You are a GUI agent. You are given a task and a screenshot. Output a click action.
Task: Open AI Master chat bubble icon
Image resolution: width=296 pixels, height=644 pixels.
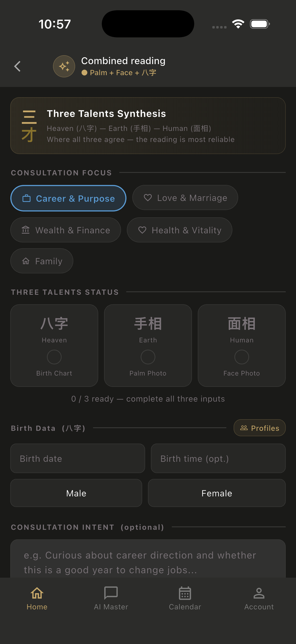[x=111, y=593]
